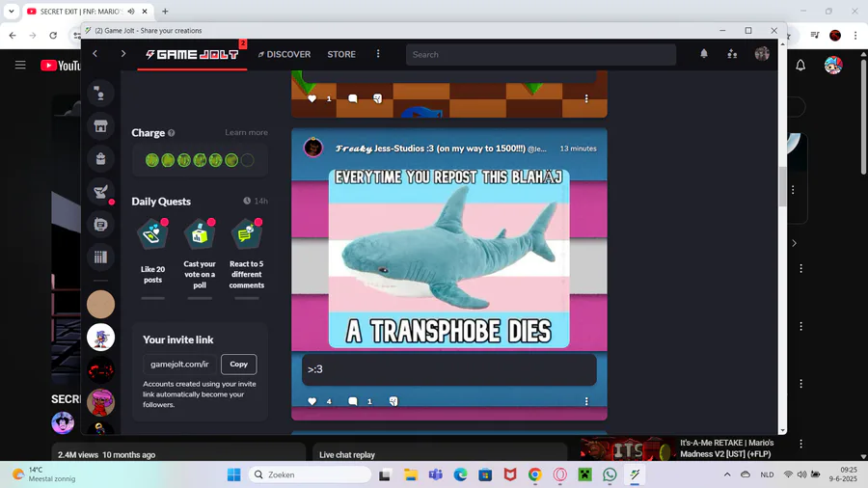Viewport: 868px width, 488px height.
Task: Open chat icon in Game Jolt sidebar
Action: pos(100,94)
